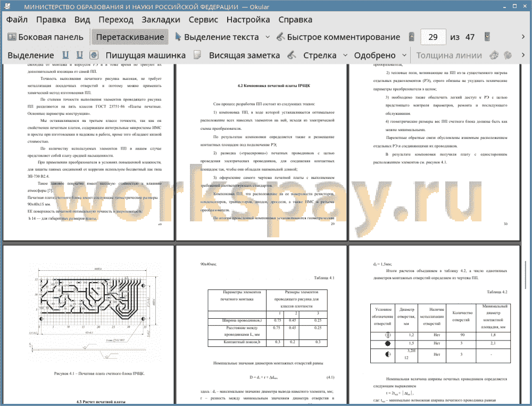This screenshot has width=532, height=406.
Task: Click the heading '4.2 Компоновка печатной платы ПЧЦК'
Action: click(x=274, y=86)
